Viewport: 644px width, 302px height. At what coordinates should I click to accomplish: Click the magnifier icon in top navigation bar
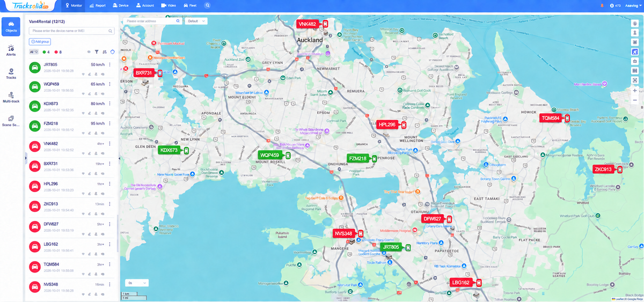[207, 5]
